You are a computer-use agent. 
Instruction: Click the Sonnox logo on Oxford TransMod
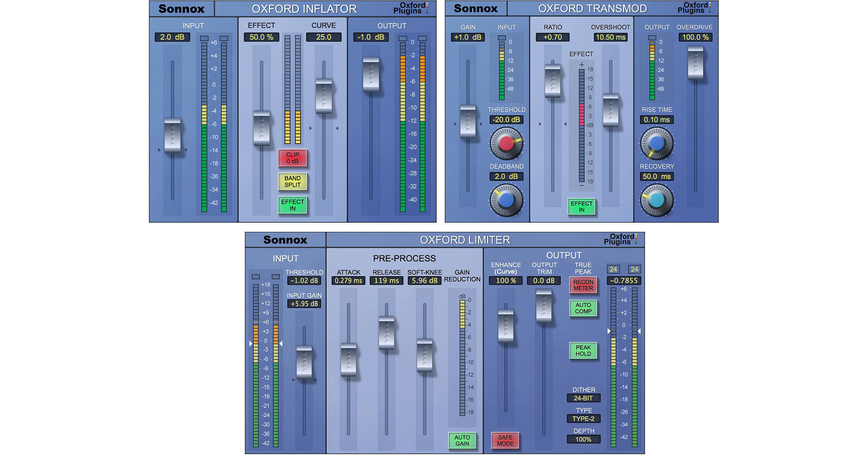click(476, 8)
